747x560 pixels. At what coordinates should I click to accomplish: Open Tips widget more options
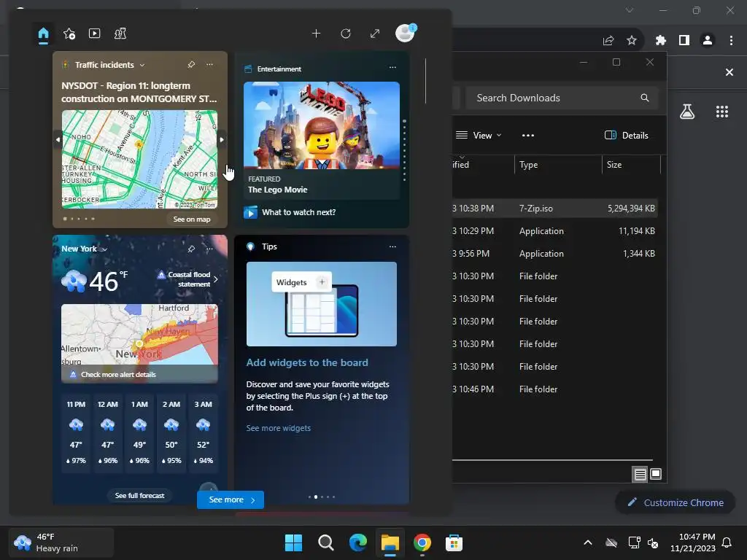pos(392,246)
